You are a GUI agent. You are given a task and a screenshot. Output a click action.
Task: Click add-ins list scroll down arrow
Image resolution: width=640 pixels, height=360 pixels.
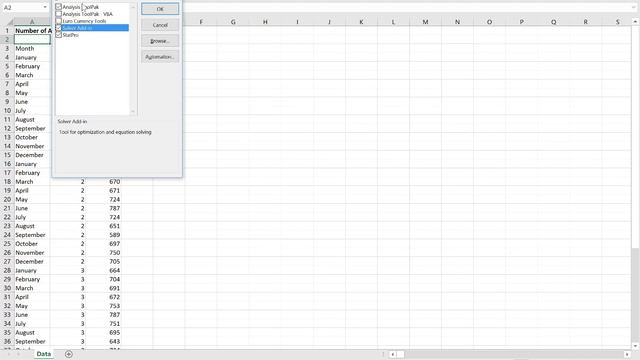(133, 111)
